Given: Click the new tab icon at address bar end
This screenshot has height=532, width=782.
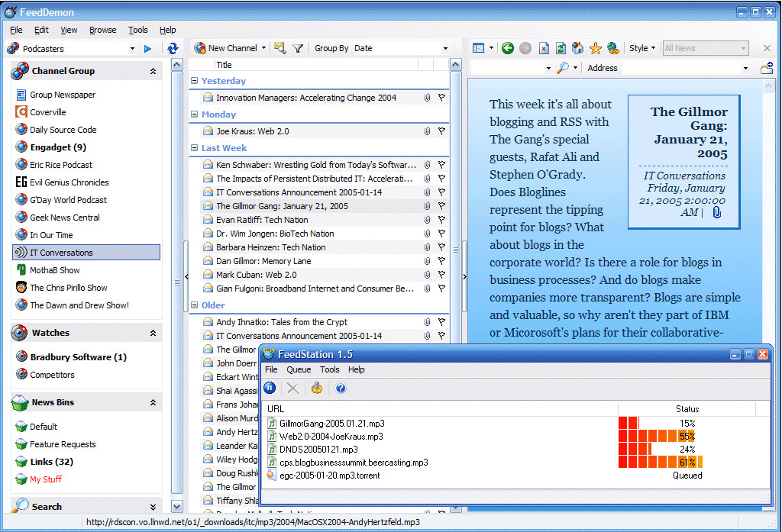Looking at the screenshot, I should pyautogui.click(x=767, y=68).
